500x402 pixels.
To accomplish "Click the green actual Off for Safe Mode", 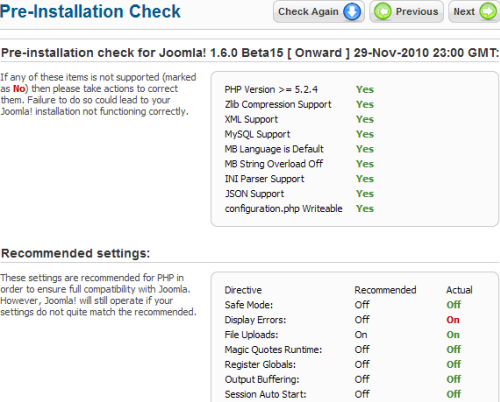I will tap(454, 305).
